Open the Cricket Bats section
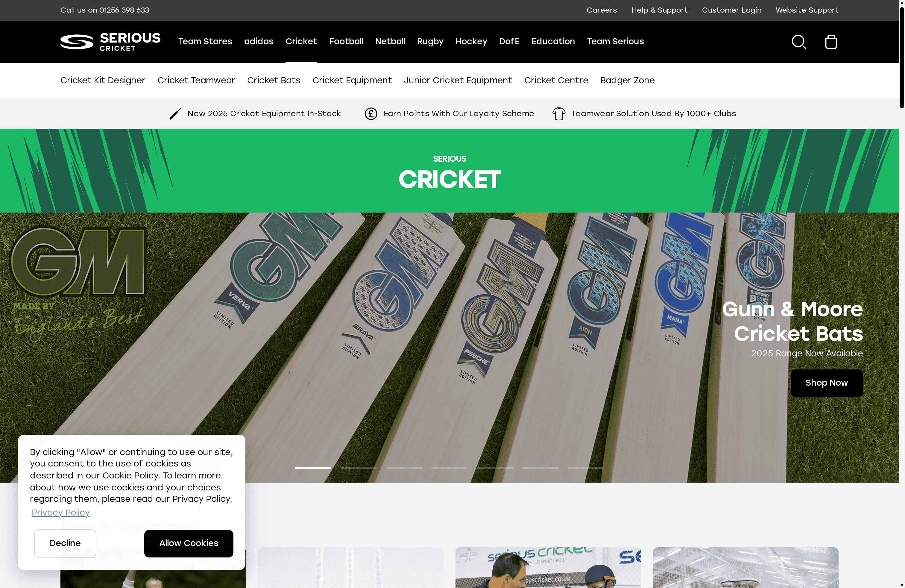This screenshot has height=588, width=905. point(274,80)
